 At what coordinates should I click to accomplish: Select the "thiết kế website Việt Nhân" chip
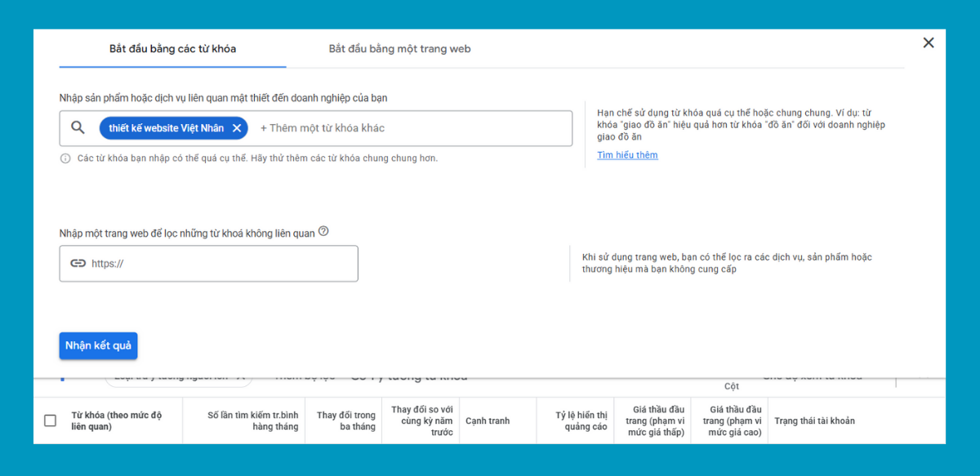pyautogui.click(x=166, y=128)
